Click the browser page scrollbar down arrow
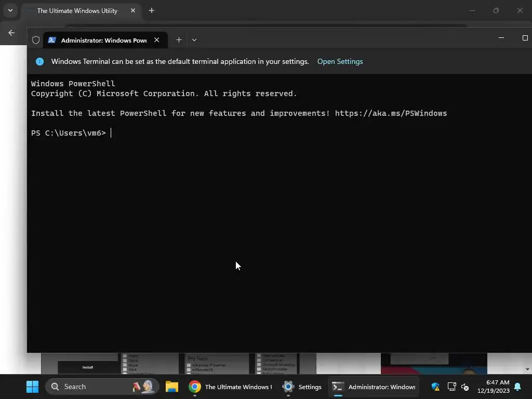This screenshot has width=532, height=399. tap(527, 369)
